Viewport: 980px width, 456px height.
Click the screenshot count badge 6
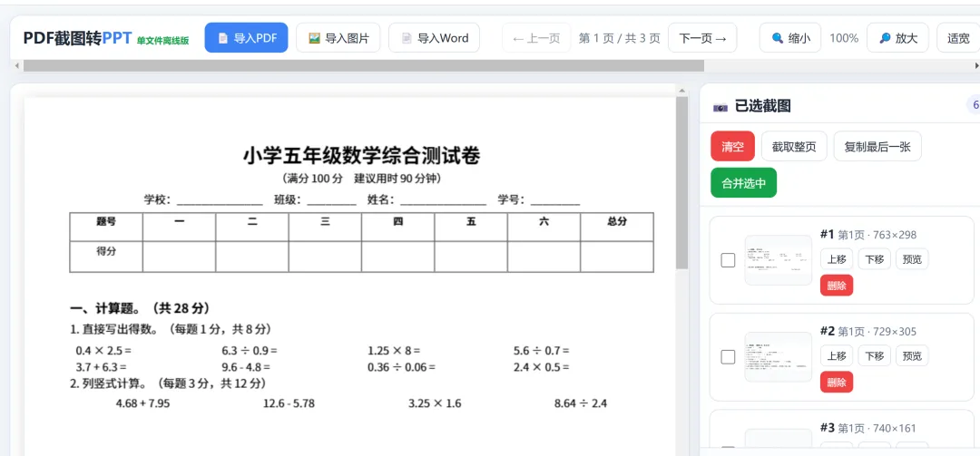coord(974,105)
